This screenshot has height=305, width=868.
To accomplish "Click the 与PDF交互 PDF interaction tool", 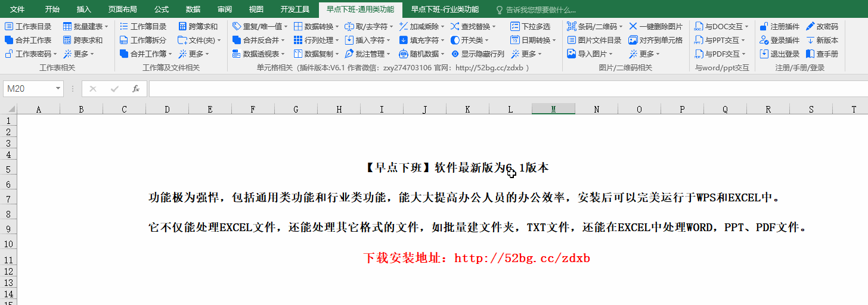I will click(720, 54).
